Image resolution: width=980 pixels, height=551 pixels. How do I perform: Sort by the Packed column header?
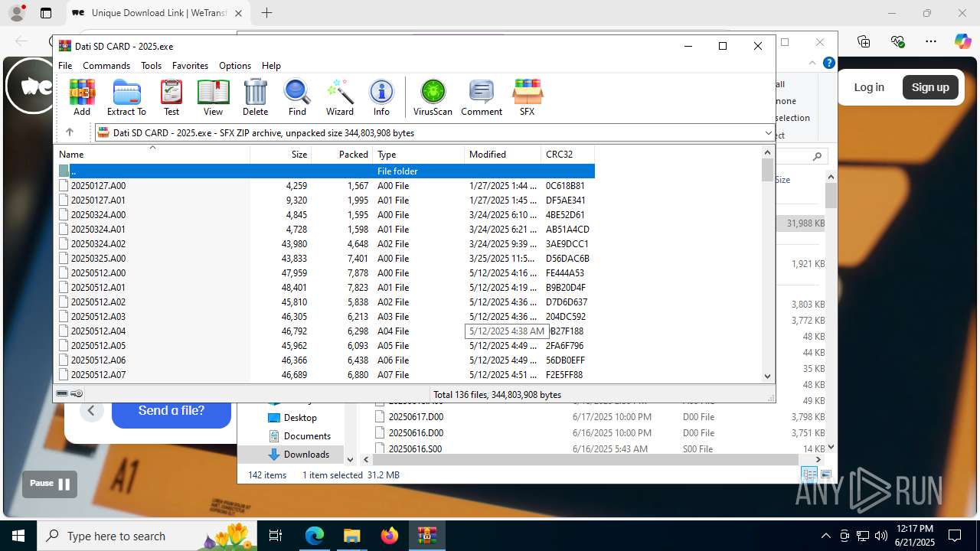point(342,154)
